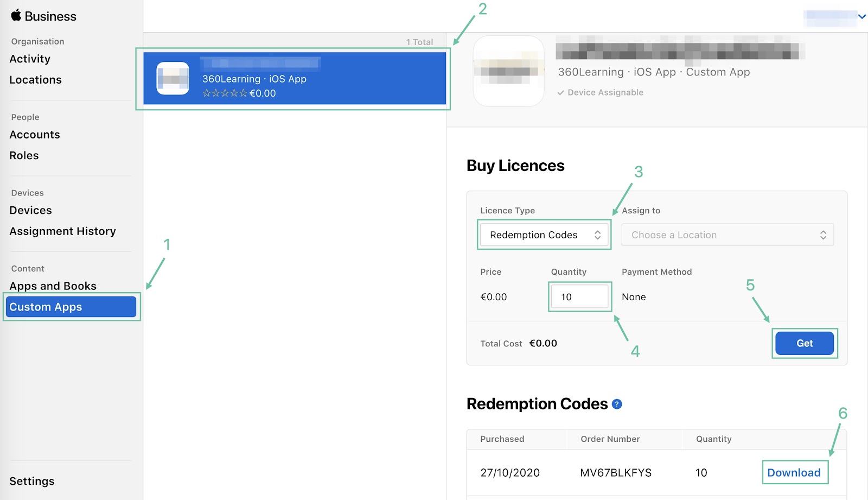Click the Get button
The height and width of the screenshot is (500, 868).
(x=805, y=343)
